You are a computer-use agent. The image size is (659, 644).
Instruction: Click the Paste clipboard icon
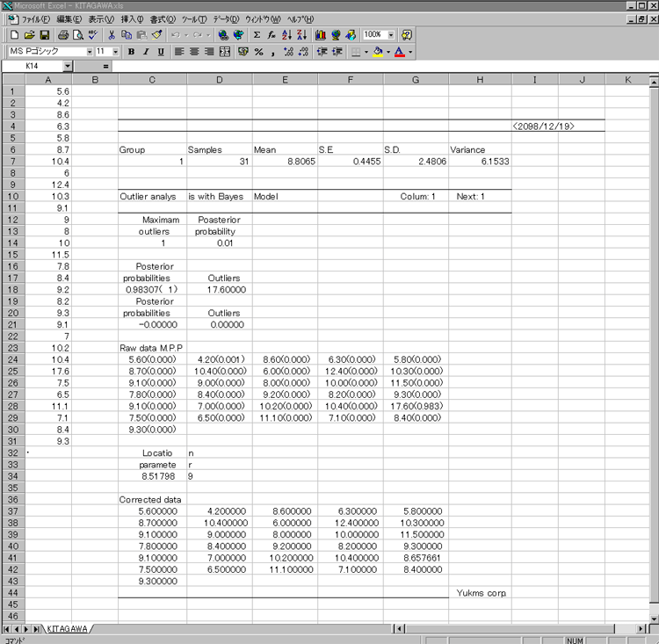point(142,35)
